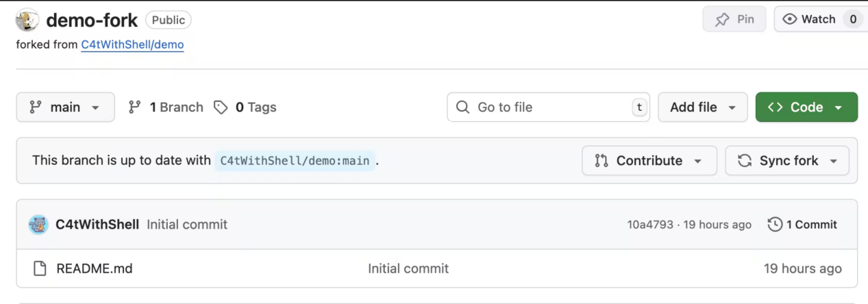The height and width of the screenshot is (304, 868).
Task: Open the green Code dropdown button
Action: (x=806, y=107)
